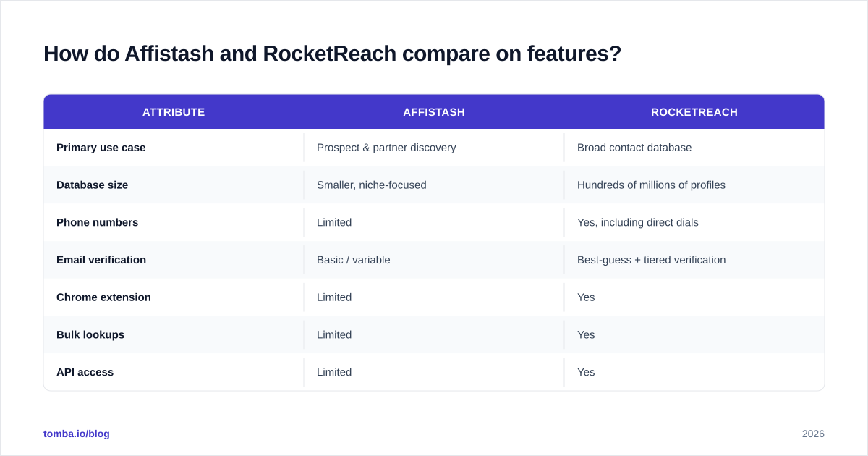868x456 pixels.
Task: Click the 'Primary use case' row label
Action: click(x=101, y=148)
